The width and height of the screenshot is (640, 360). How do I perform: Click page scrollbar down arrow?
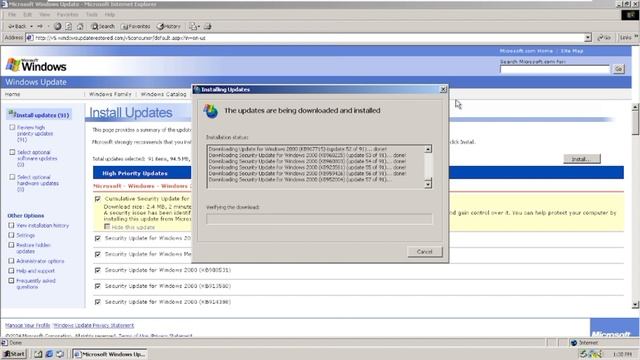tap(635, 304)
